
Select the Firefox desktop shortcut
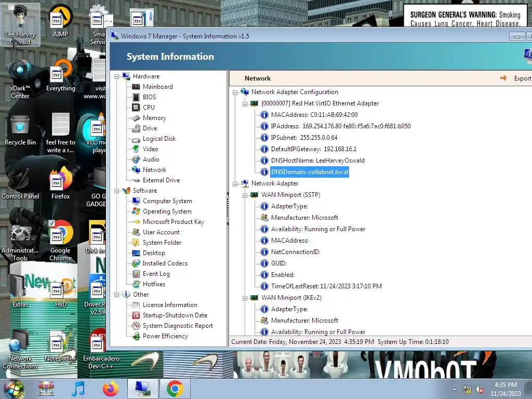tap(60, 183)
